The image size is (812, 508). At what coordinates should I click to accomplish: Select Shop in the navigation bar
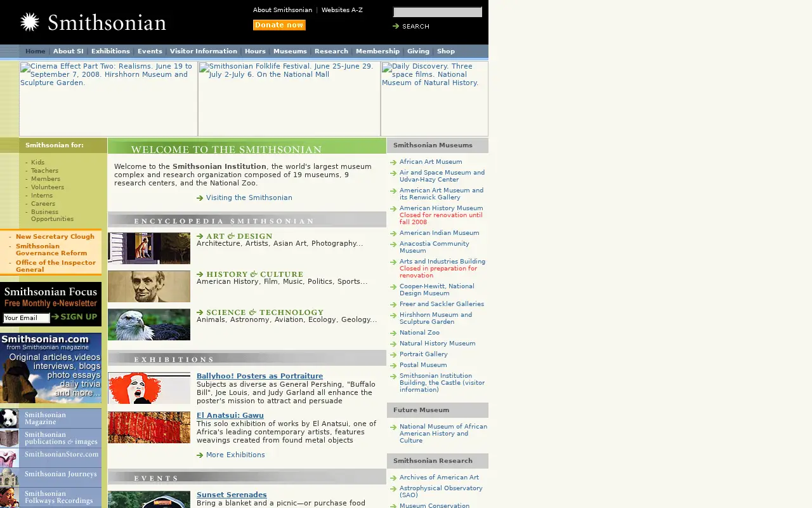point(446,51)
